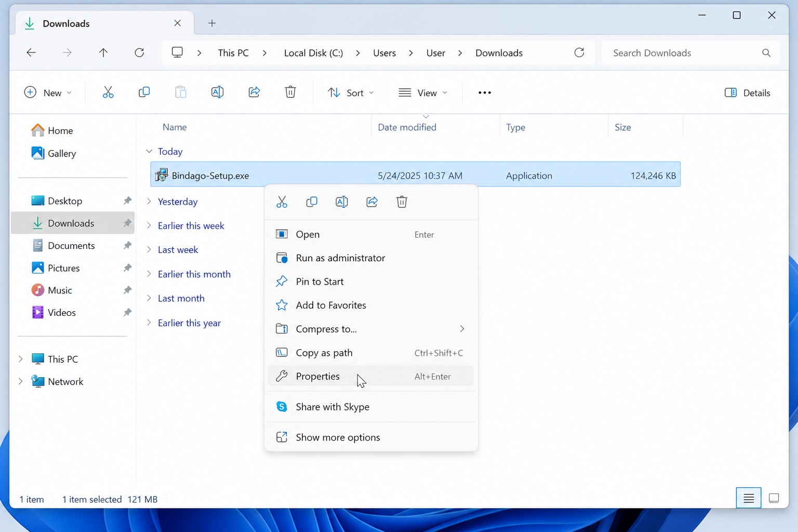The height and width of the screenshot is (532, 798).
Task: Click Rename icon in context menu
Action: pyautogui.click(x=342, y=202)
